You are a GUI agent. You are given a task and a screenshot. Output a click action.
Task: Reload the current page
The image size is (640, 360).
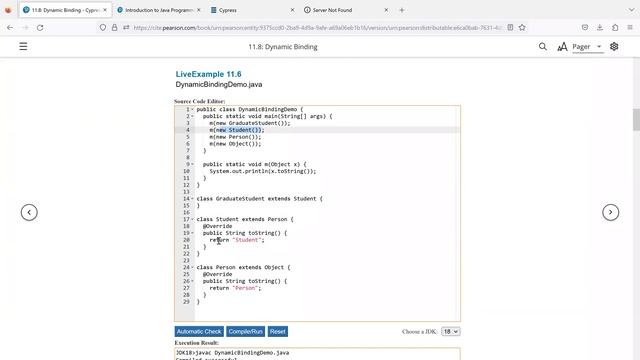pos(40,27)
